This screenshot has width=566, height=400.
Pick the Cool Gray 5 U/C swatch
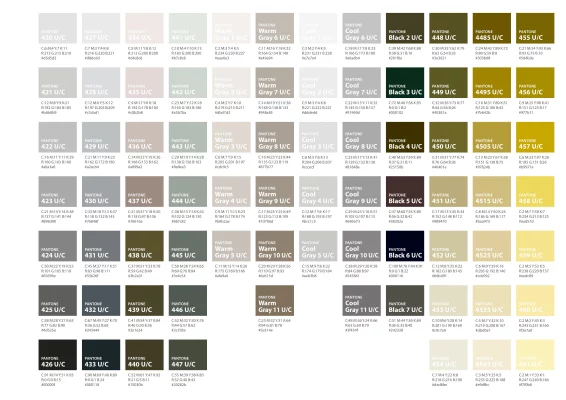click(x=318, y=246)
